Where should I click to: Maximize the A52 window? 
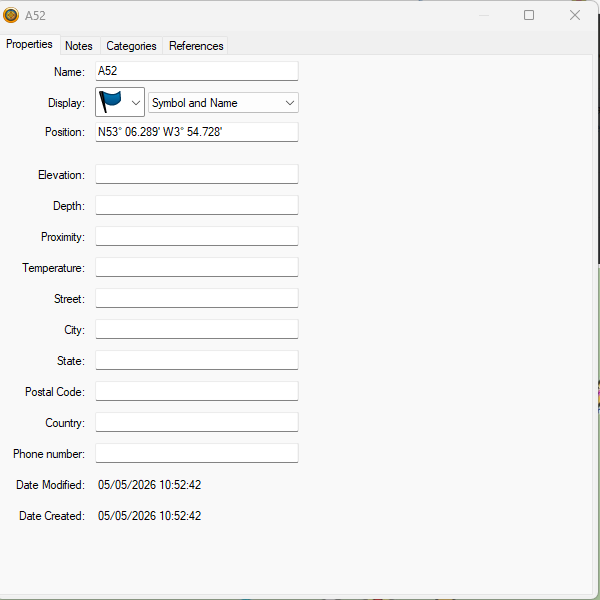tap(529, 15)
